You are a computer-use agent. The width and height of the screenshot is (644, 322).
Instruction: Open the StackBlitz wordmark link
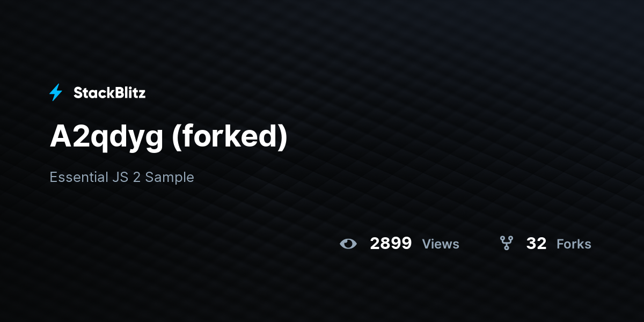tap(109, 93)
